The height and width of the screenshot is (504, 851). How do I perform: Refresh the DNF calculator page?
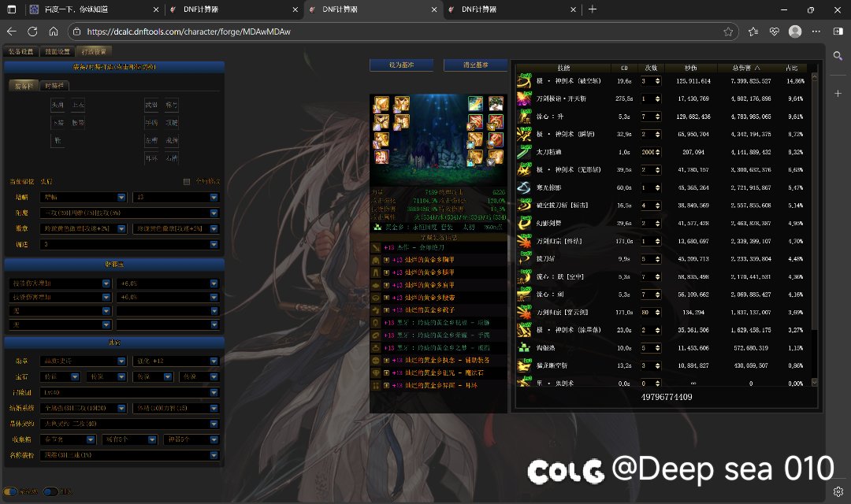[32, 31]
